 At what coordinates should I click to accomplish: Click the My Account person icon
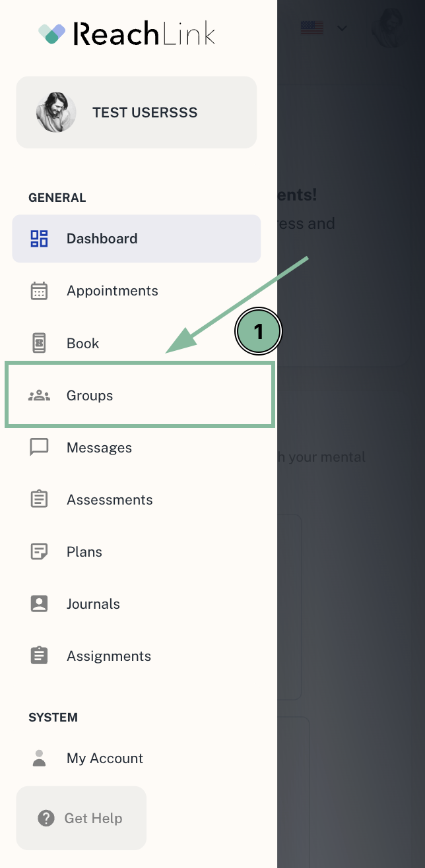pyautogui.click(x=40, y=759)
